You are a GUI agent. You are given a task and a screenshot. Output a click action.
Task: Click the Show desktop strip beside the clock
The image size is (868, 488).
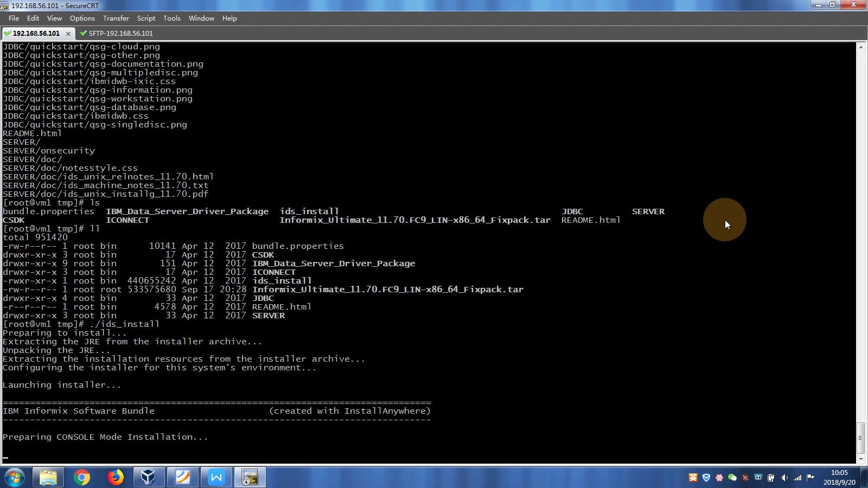coord(864,477)
